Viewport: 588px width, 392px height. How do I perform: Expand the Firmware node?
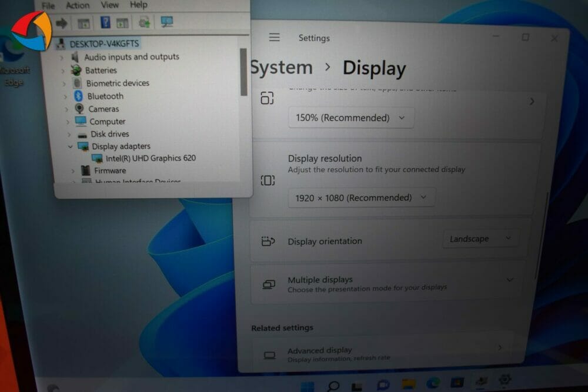click(x=73, y=171)
